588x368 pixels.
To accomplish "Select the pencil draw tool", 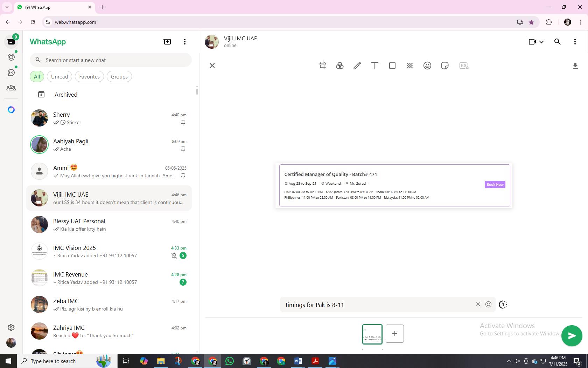I will [x=357, y=66].
